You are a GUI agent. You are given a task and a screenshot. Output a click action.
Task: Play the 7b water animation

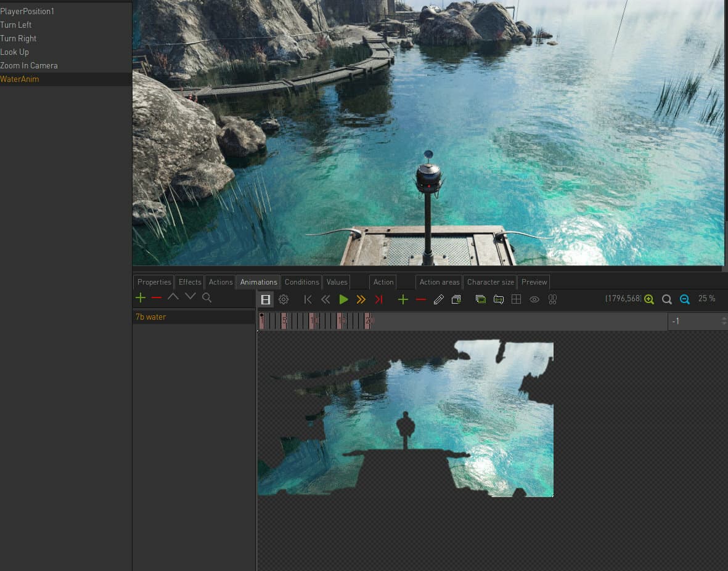(x=343, y=299)
